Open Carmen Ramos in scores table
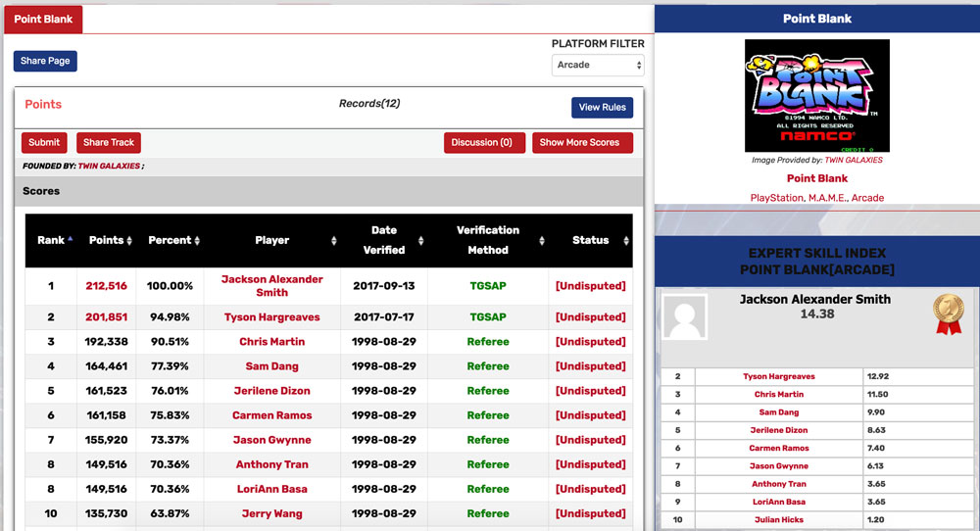This screenshot has width=980, height=531. 271,415
